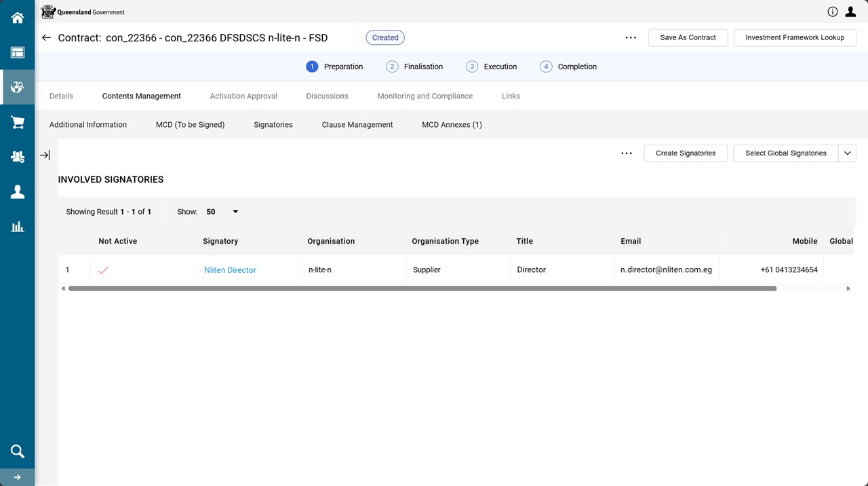Switch to the Clause Management tab
Viewport: 868px width, 486px height.
pos(357,125)
